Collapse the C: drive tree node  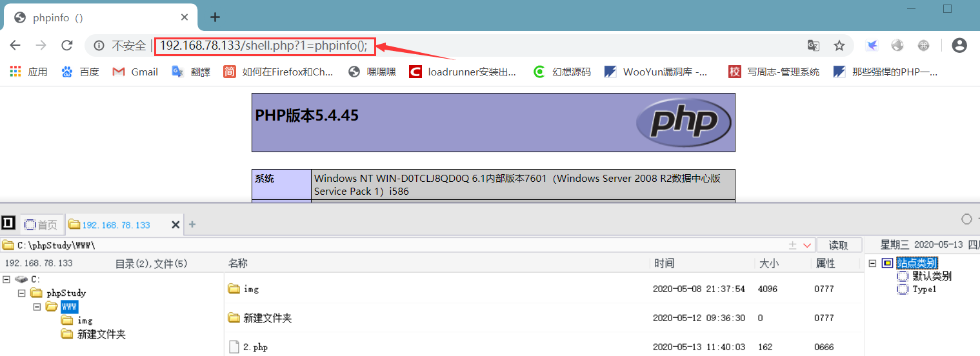coord(6,279)
